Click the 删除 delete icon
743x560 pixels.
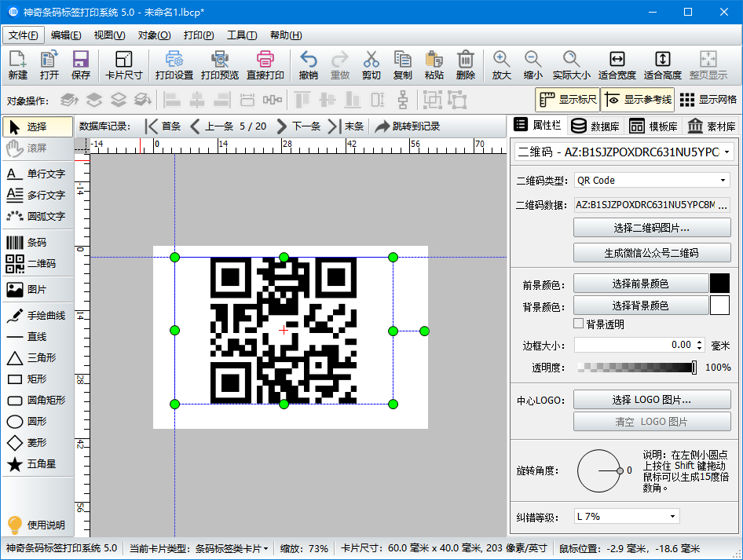465,65
